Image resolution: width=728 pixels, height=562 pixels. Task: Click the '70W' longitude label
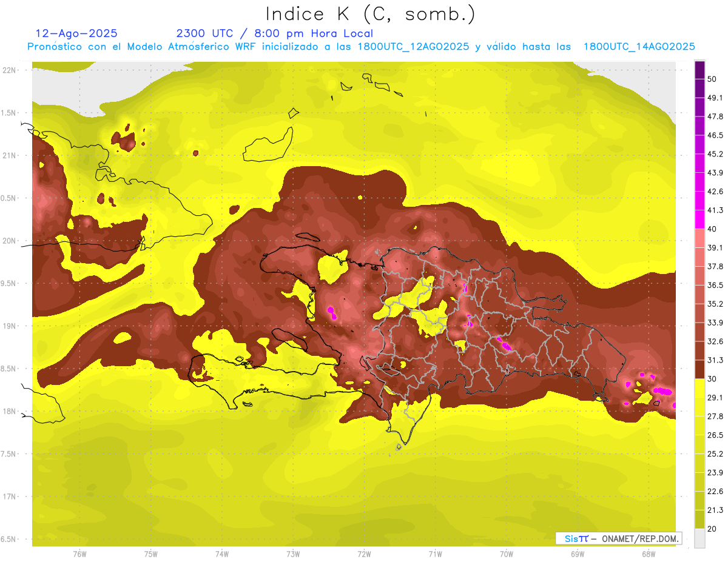(507, 554)
